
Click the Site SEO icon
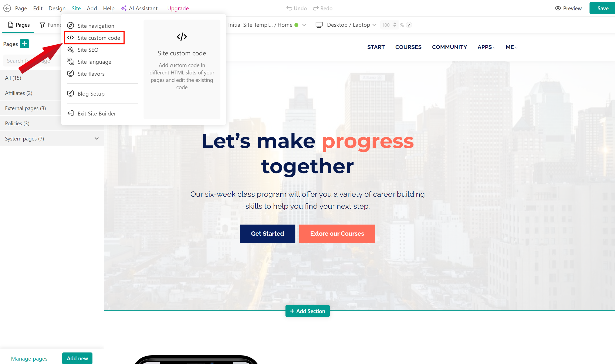[71, 49]
